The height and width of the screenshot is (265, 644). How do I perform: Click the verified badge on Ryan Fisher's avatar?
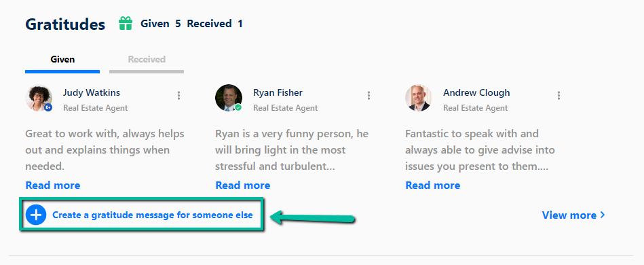[x=238, y=107]
